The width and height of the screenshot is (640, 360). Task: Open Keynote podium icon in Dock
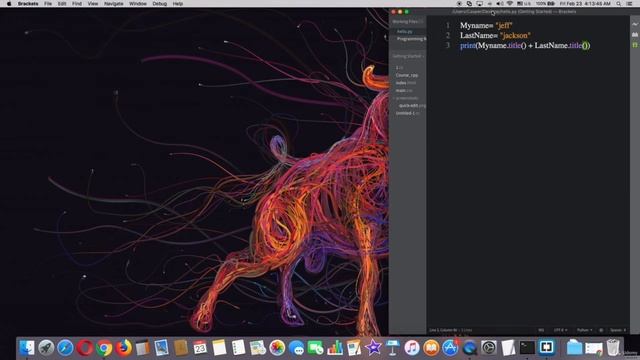392,348
